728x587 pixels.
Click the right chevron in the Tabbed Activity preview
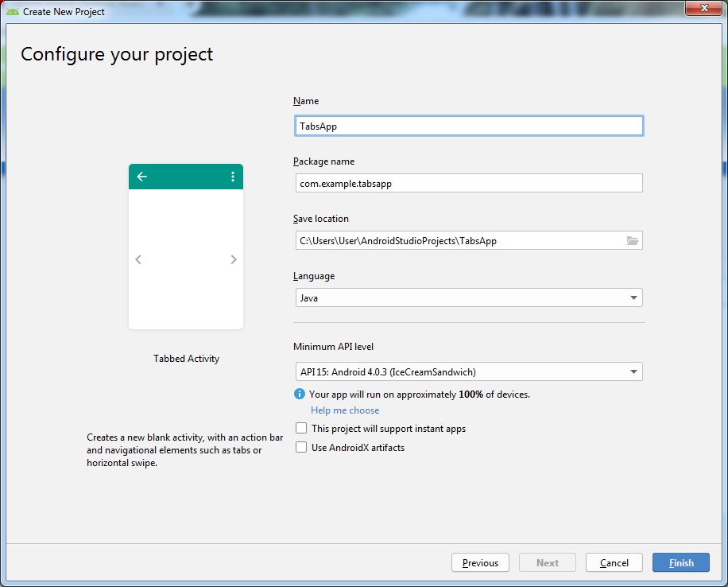[233, 259]
